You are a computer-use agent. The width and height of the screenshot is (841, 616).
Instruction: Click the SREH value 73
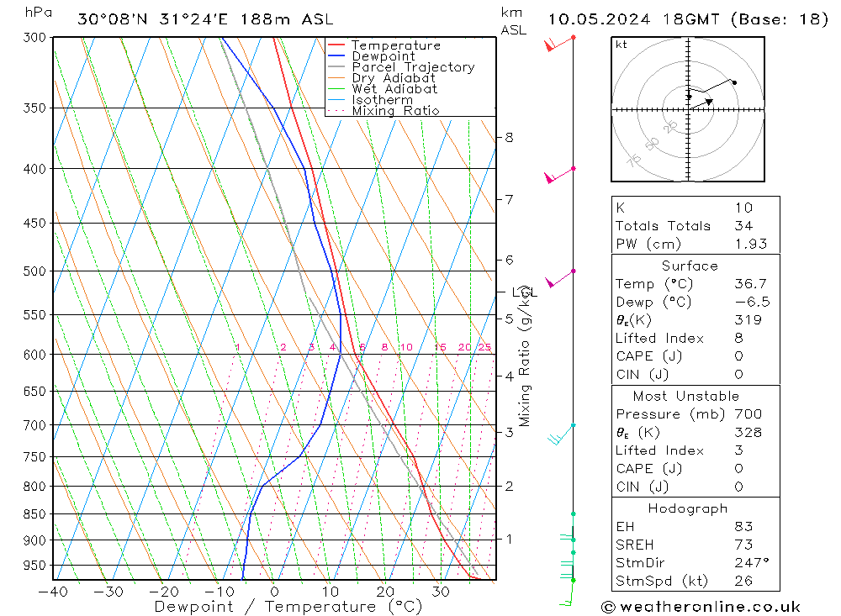[x=744, y=545]
